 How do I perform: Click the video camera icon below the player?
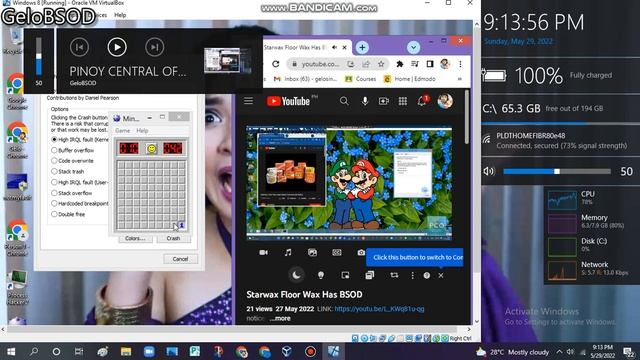pos(264,253)
